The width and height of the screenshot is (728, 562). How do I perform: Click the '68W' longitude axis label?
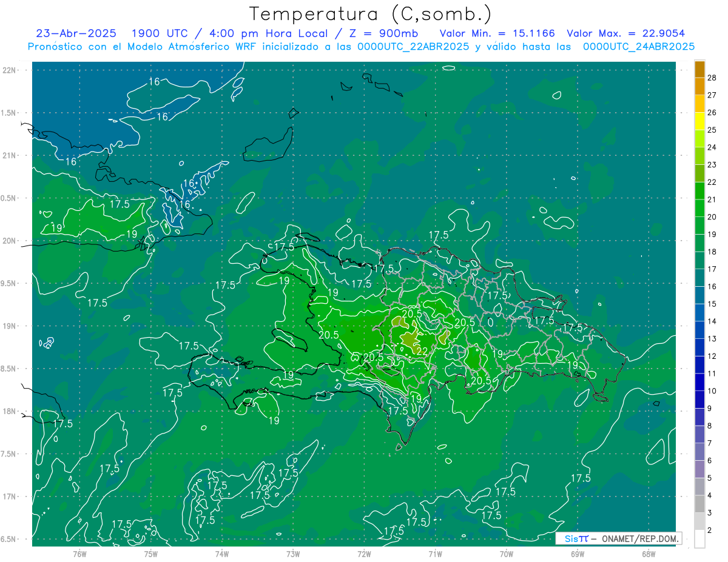648,554
